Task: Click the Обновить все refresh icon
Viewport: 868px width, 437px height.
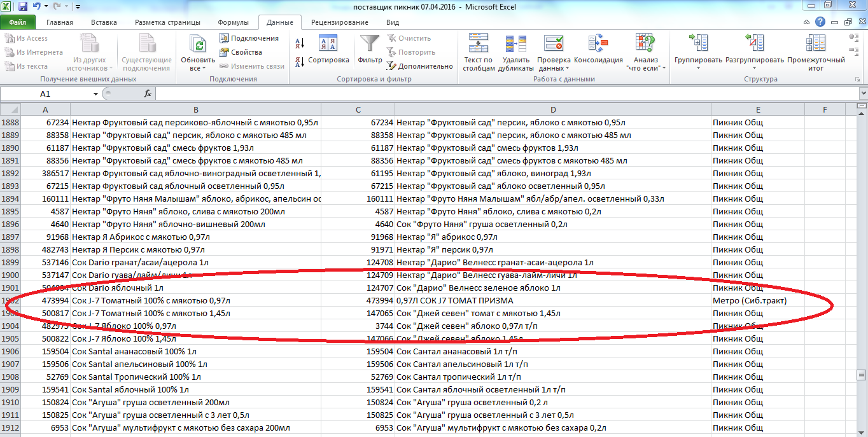Action: (x=199, y=45)
